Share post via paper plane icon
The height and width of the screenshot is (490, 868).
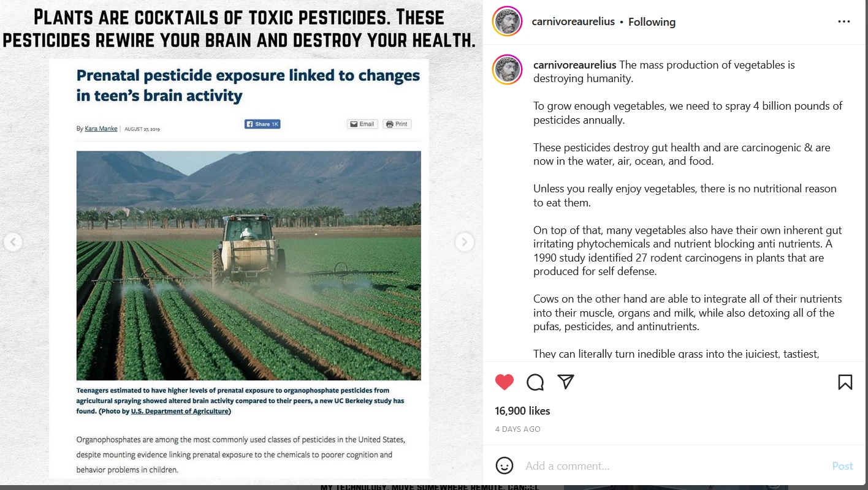566,382
